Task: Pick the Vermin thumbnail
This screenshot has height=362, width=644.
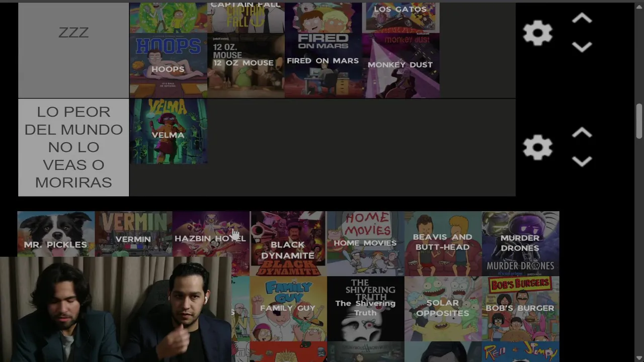Action: pyautogui.click(x=133, y=234)
